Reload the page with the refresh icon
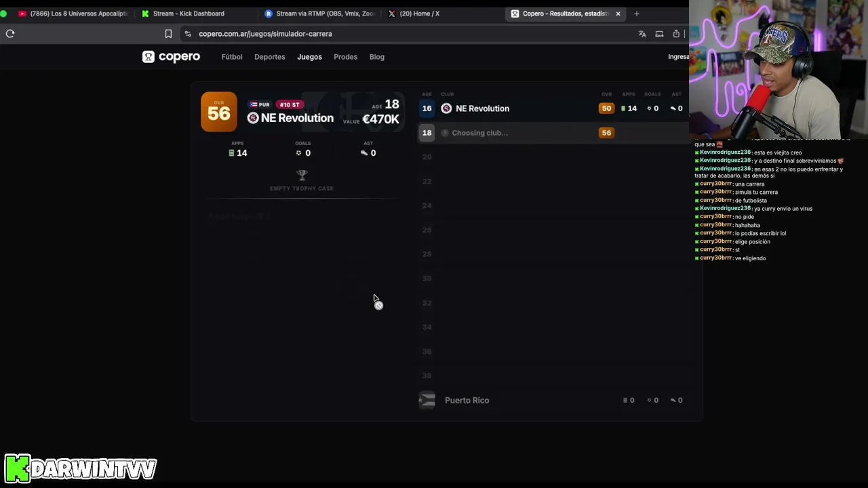Screen dimensions: 868x488 pyautogui.click(x=10, y=33)
